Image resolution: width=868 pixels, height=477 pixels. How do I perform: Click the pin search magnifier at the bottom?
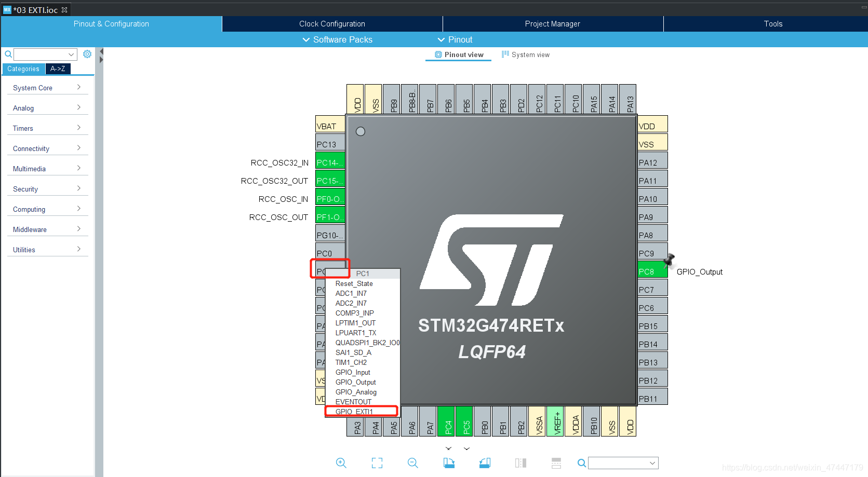click(582, 463)
